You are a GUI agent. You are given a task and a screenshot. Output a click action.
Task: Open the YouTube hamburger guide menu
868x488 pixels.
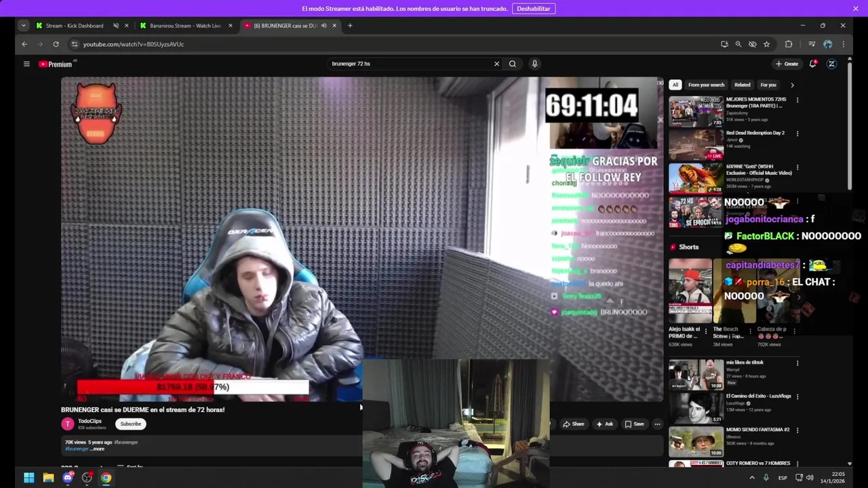tap(26, 64)
